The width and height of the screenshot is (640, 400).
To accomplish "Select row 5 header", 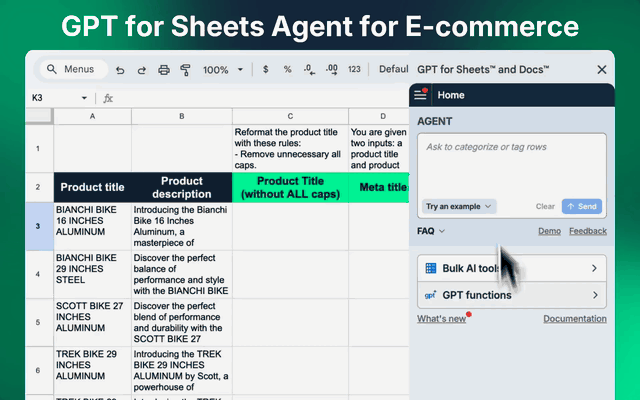I will pyautogui.click(x=39, y=322).
